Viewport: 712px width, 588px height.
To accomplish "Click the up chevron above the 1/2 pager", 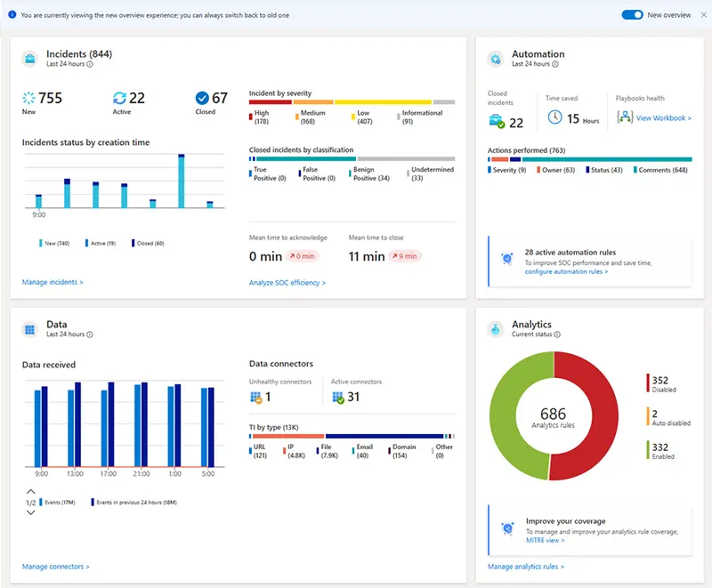I will tap(29, 490).
